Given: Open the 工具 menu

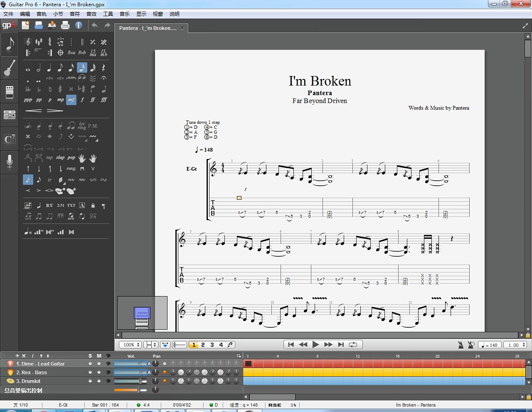Looking at the screenshot, I should tap(108, 14).
